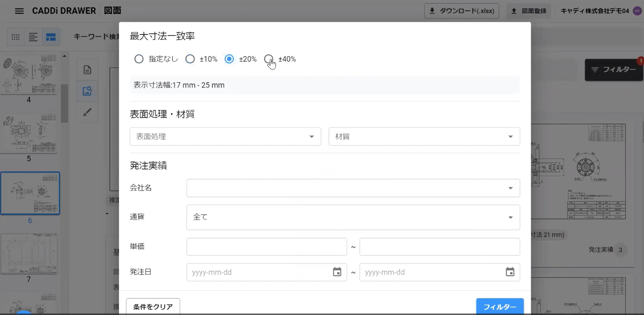Open the hamburger navigation menu
Image resolution: width=644 pixels, height=315 pixels.
(x=19, y=11)
